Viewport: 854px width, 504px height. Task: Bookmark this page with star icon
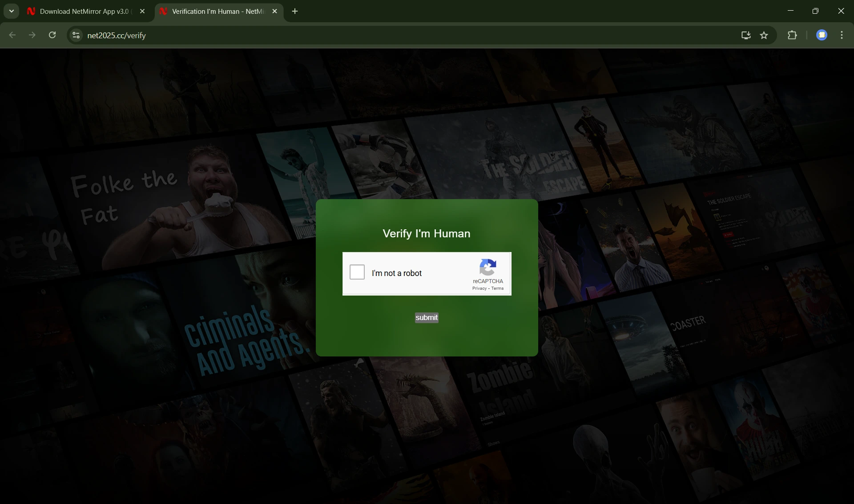click(764, 35)
